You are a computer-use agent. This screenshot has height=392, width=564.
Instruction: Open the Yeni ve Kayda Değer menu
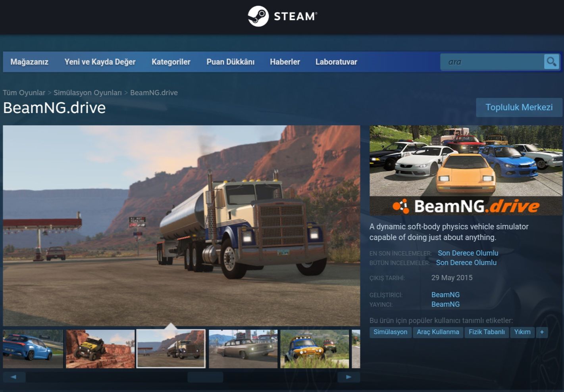tap(100, 62)
